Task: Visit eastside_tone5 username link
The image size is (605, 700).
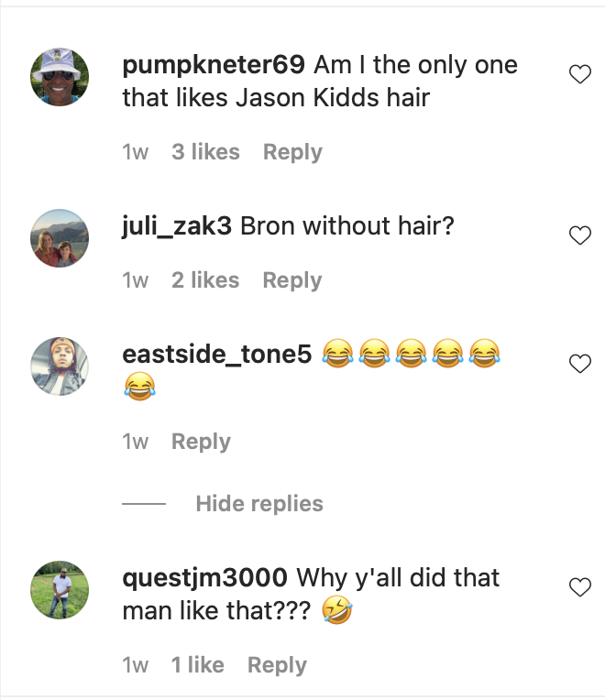Action: coord(217,354)
